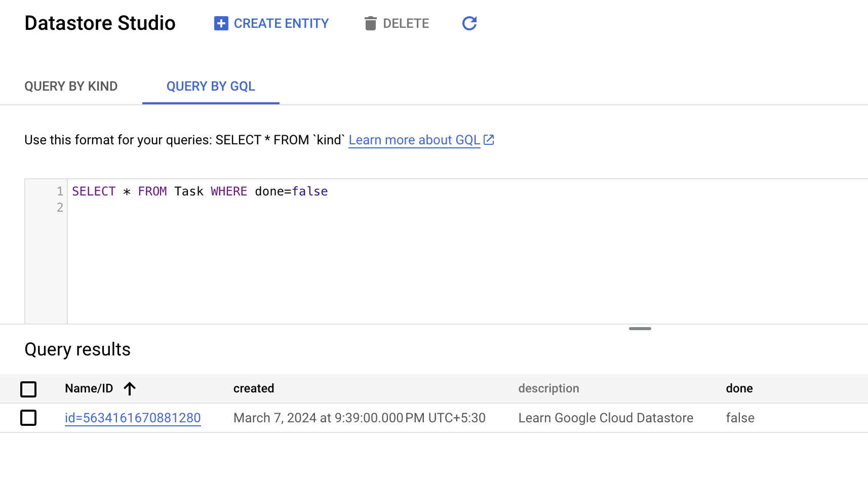Click the Name/ID column header text
868x478 pixels.
pyautogui.click(x=89, y=388)
